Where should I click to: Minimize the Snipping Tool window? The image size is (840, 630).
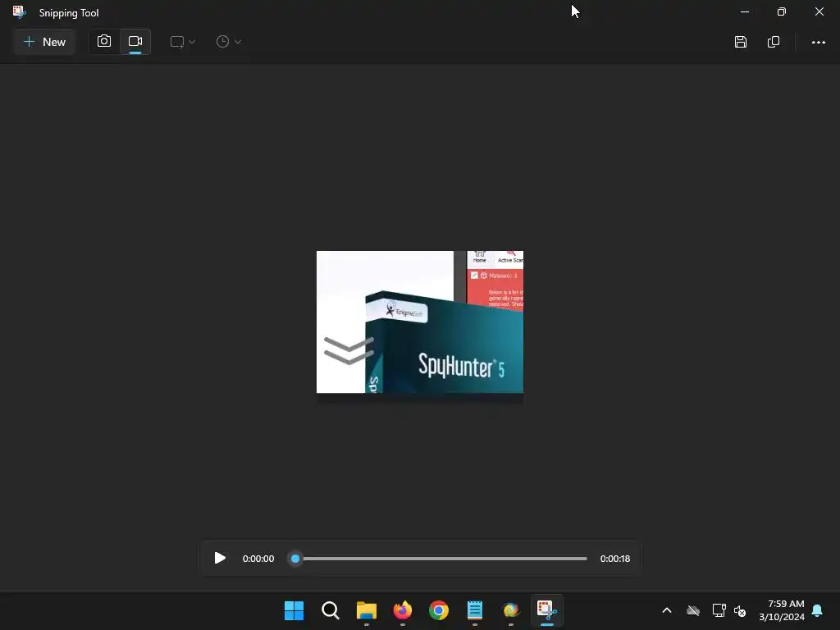(x=745, y=11)
